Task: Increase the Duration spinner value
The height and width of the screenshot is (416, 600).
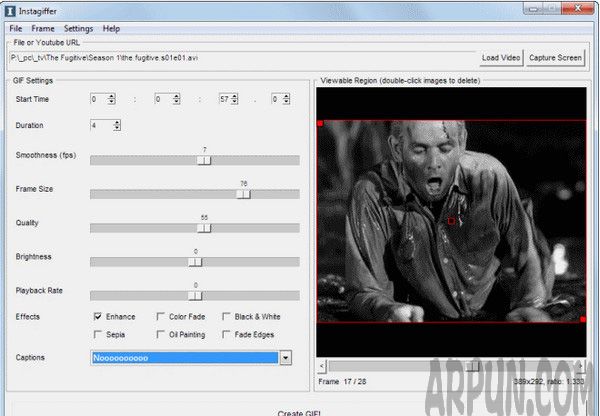Action: [x=117, y=122]
